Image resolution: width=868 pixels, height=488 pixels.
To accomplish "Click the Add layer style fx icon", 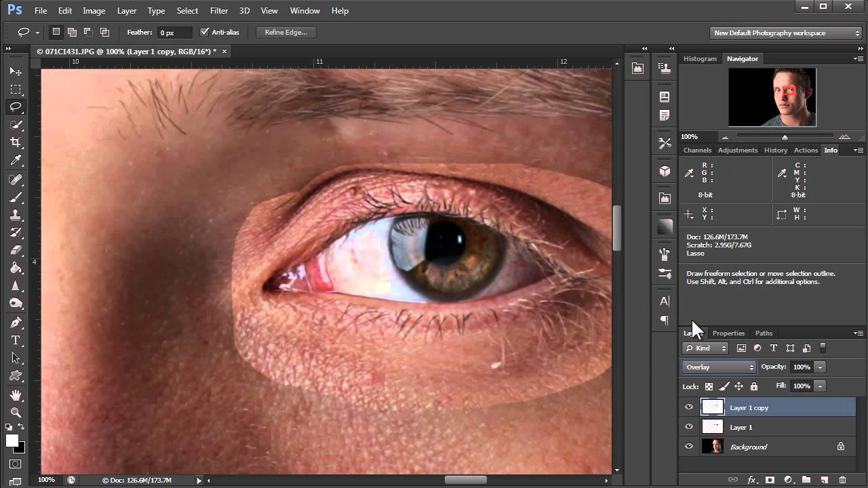I will [751, 480].
